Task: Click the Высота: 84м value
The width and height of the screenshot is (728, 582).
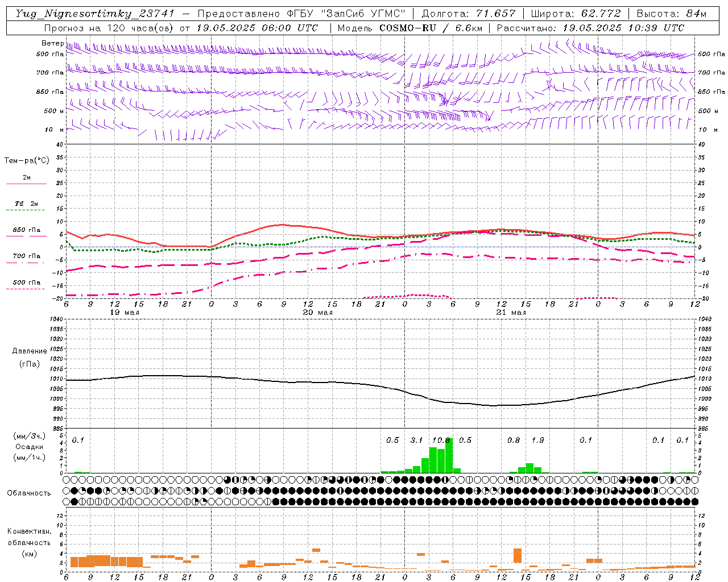Action: [x=672, y=14]
